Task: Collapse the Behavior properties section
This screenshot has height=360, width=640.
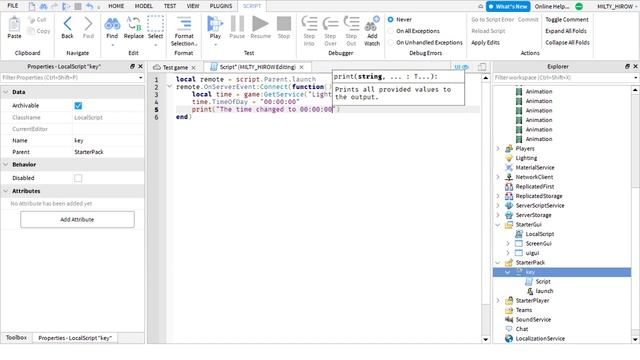Action: (6, 164)
